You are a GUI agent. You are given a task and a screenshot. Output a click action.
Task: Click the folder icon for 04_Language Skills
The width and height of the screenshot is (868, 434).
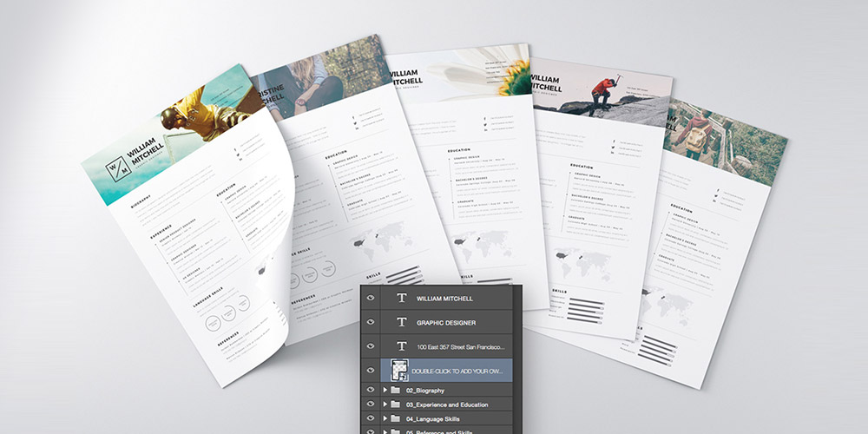tap(396, 418)
